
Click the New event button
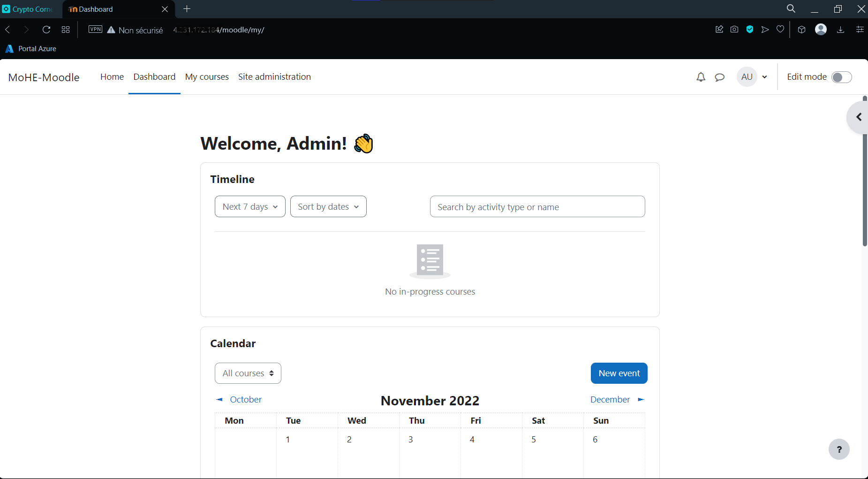[x=619, y=373]
